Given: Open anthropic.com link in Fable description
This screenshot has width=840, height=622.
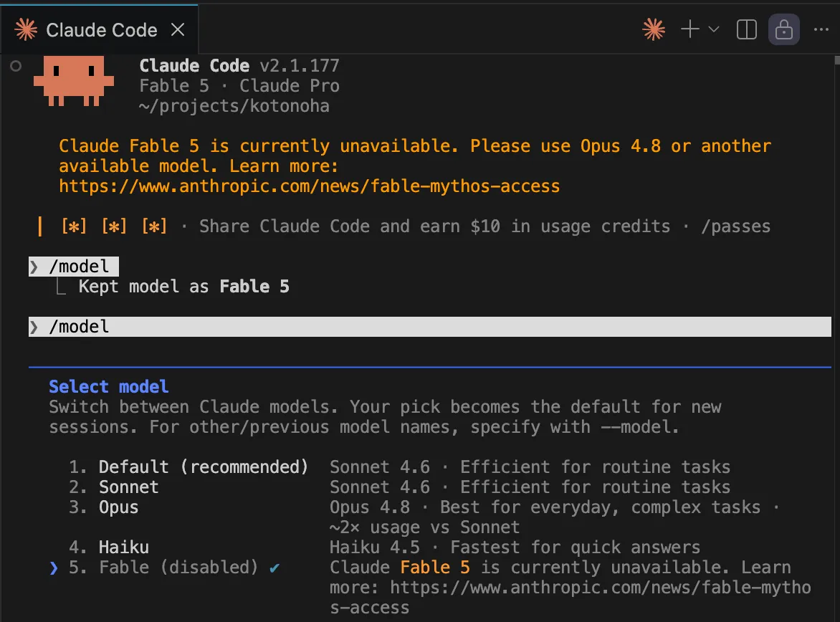Looking at the screenshot, I should (x=570, y=598).
